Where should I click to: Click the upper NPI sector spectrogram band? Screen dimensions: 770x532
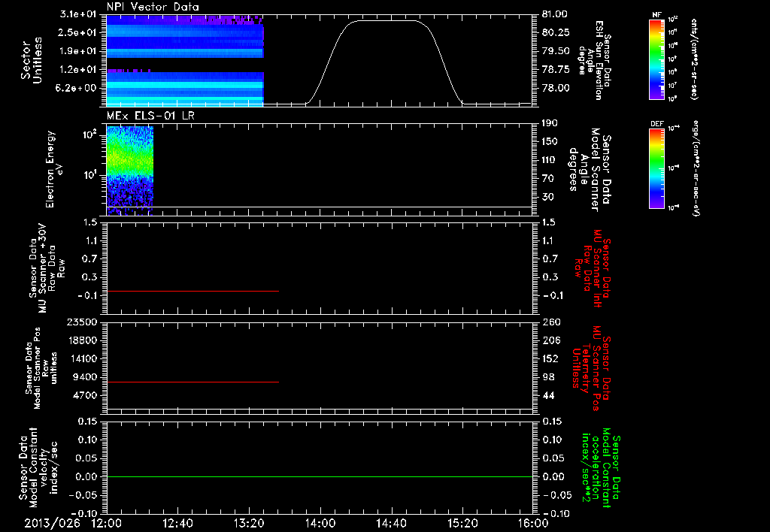(x=185, y=37)
